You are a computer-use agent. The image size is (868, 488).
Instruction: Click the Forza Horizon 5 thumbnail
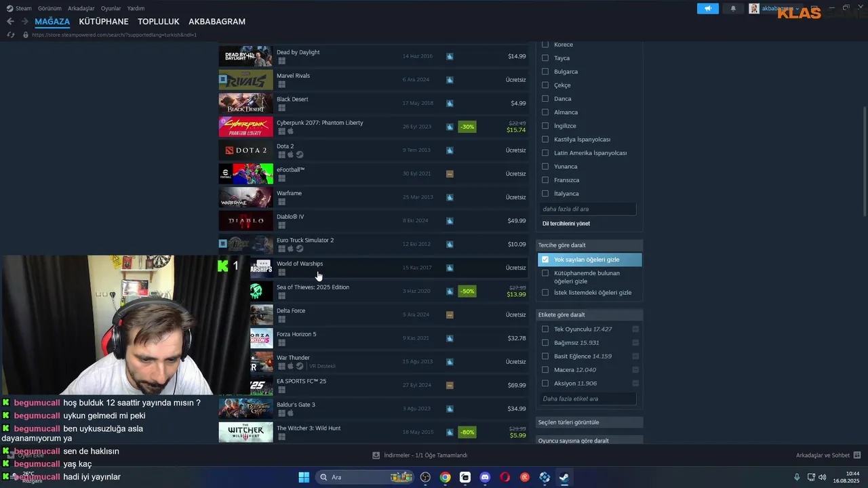tap(262, 338)
